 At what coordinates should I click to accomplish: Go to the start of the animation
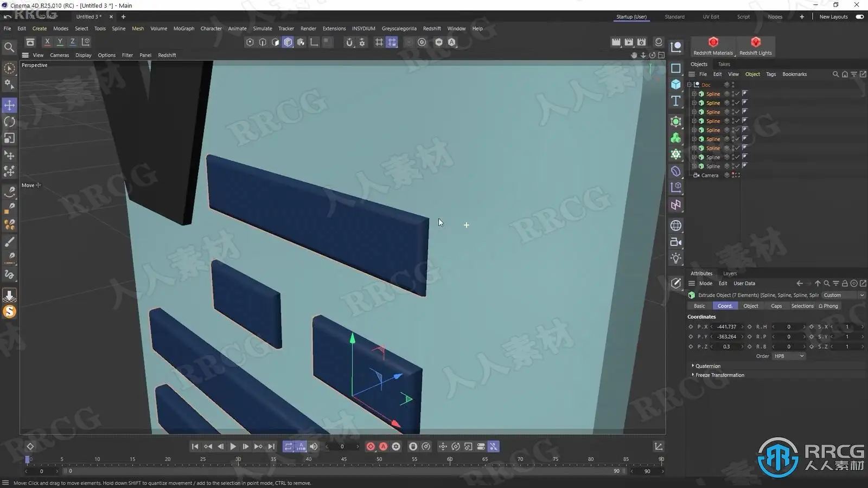click(195, 446)
